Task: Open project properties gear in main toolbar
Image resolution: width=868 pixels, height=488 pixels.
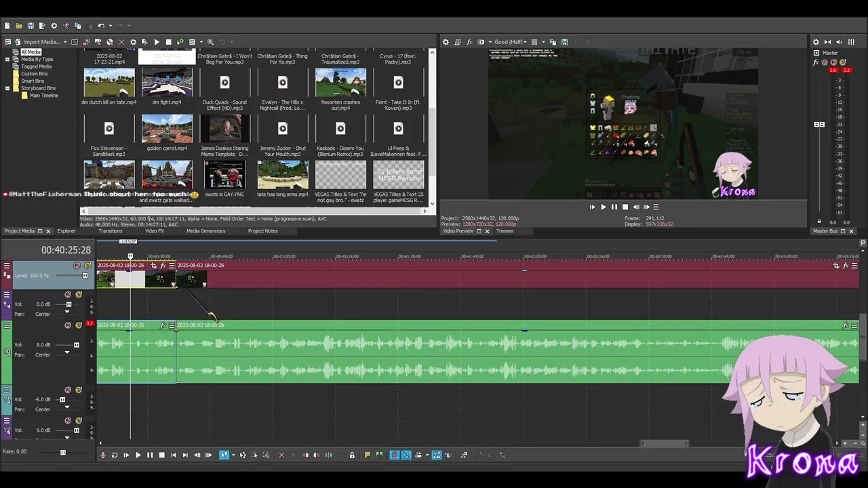Action: [x=54, y=26]
